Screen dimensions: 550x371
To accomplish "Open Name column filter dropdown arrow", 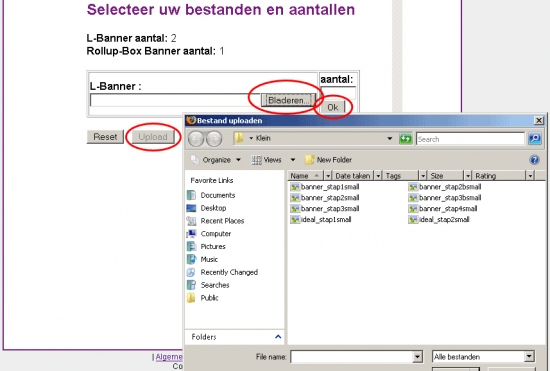I will pos(328,176).
